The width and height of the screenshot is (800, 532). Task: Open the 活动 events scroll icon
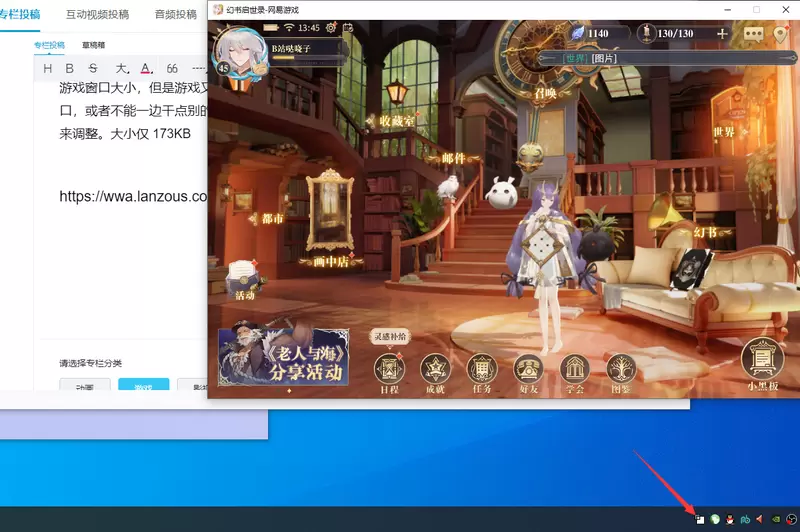pyautogui.click(x=244, y=280)
